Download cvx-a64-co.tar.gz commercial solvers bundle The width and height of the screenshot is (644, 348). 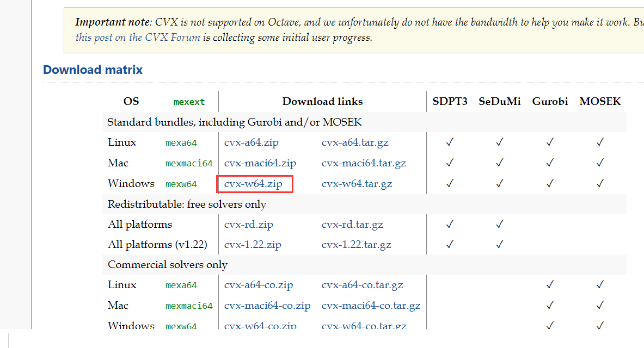[363, 284]
